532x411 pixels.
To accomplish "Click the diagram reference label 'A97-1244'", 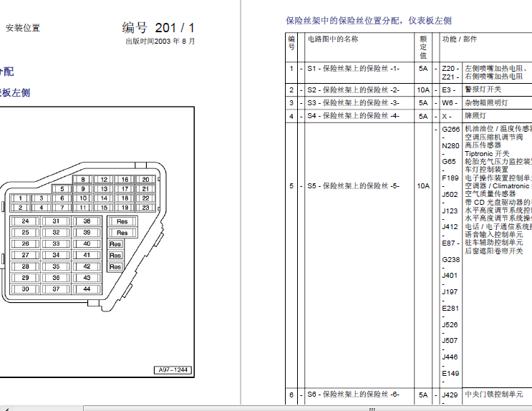I will pyautogui.click(x=173, y=370).
